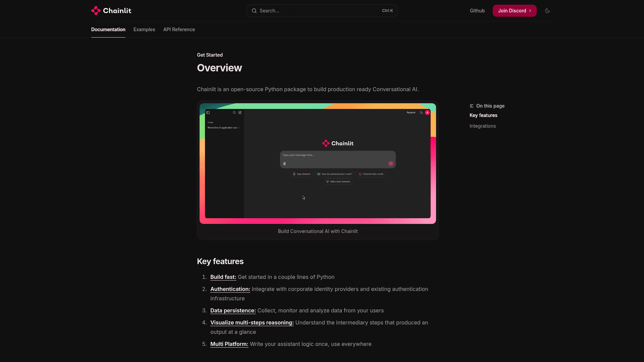
Task: Jump to Integrations in page outline
Action: click(483, 126)
